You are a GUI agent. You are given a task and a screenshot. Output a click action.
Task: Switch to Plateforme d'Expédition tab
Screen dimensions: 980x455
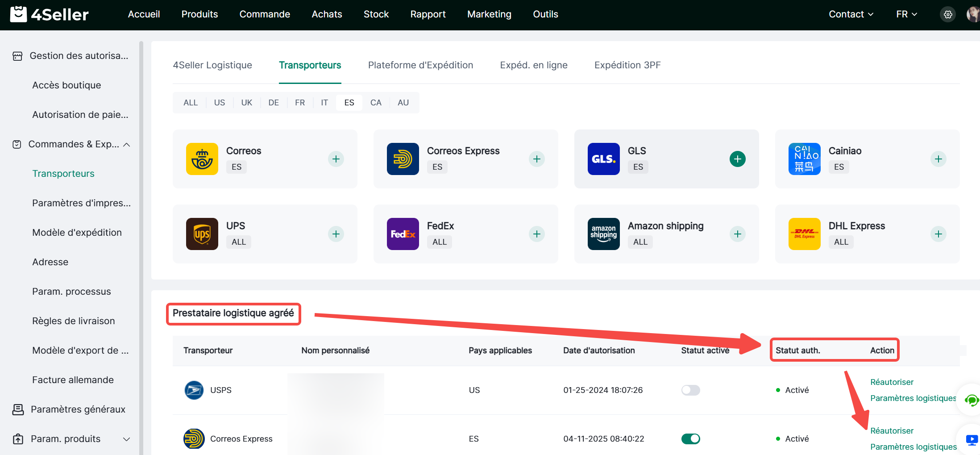[420, 65]
